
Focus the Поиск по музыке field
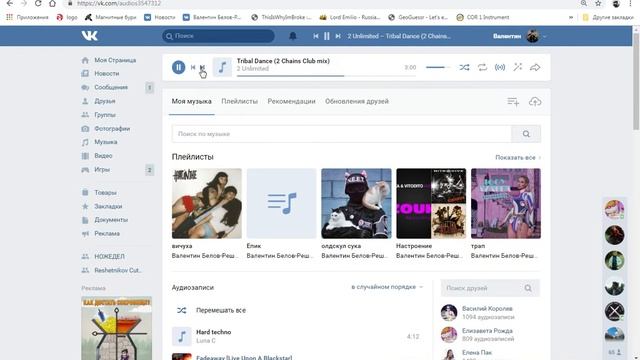point(342,134)
